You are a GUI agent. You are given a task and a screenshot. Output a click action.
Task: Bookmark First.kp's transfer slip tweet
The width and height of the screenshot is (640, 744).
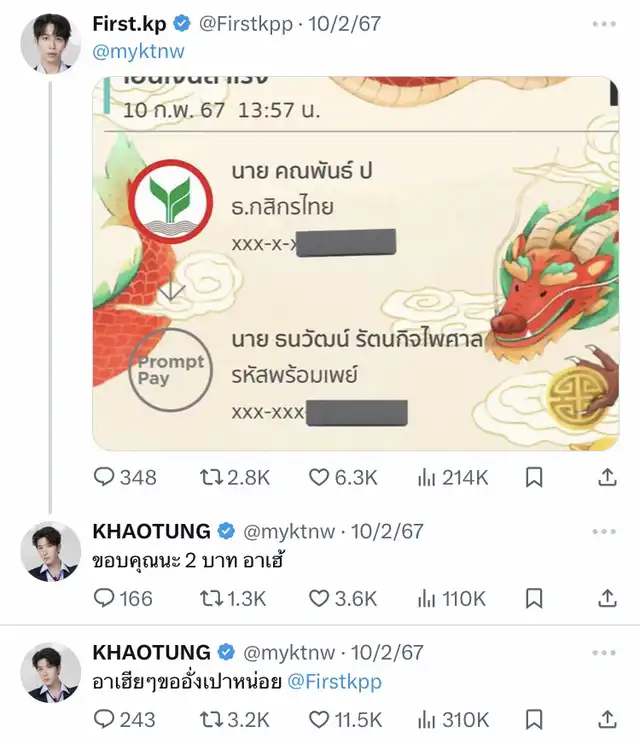(534, 478)
